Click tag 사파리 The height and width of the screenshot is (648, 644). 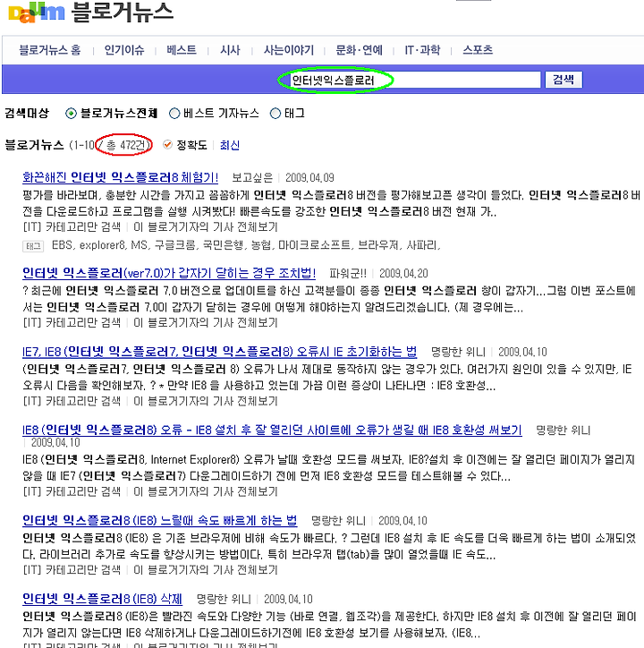coord(422,245)
